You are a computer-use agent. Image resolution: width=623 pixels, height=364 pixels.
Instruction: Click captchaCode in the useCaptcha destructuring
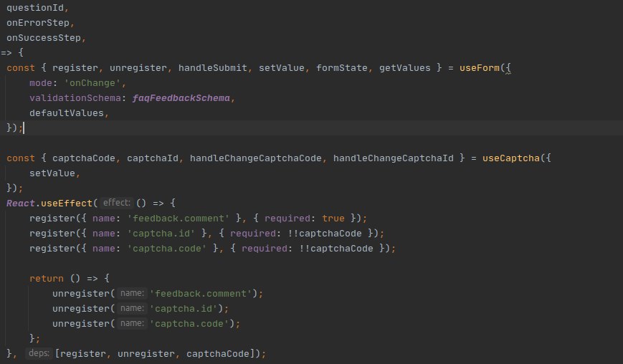click(x=84, y=158)
